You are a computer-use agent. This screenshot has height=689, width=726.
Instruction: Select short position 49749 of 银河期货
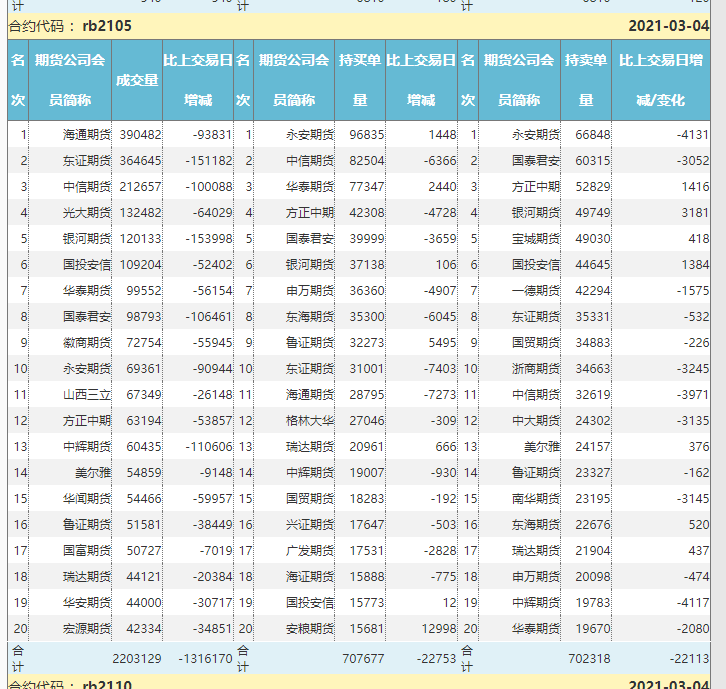coord(593,213)
